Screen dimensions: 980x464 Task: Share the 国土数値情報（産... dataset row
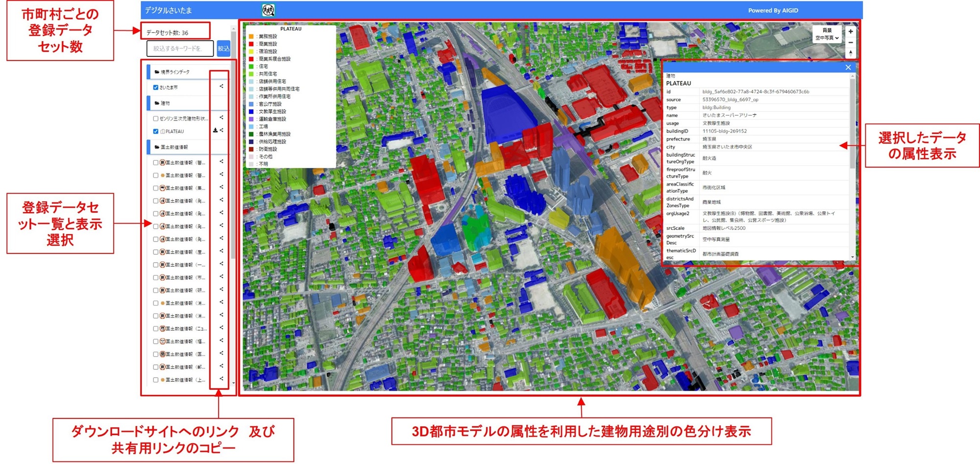coord(221,251)
